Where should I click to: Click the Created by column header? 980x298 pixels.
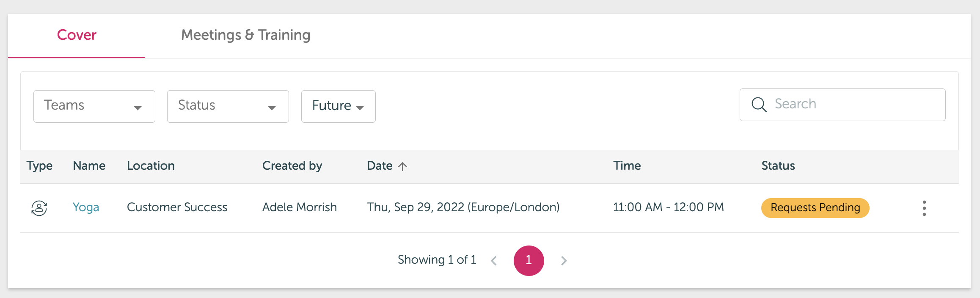point(292,166)
